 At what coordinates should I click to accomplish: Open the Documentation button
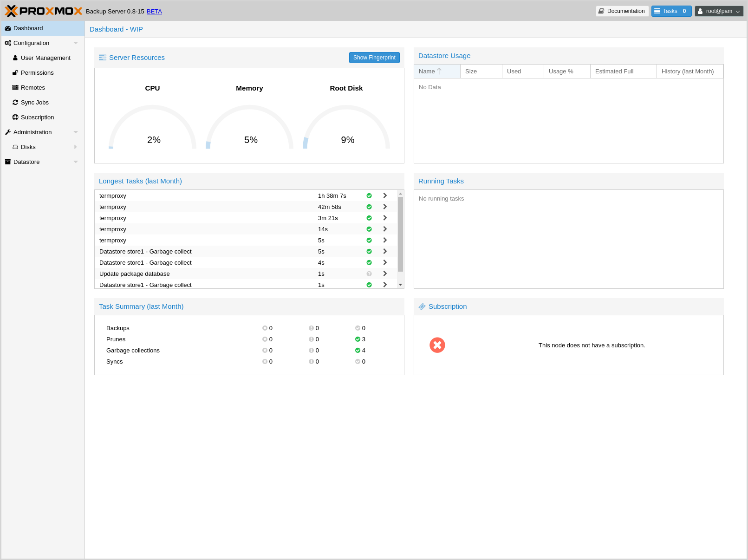(622, 11)
